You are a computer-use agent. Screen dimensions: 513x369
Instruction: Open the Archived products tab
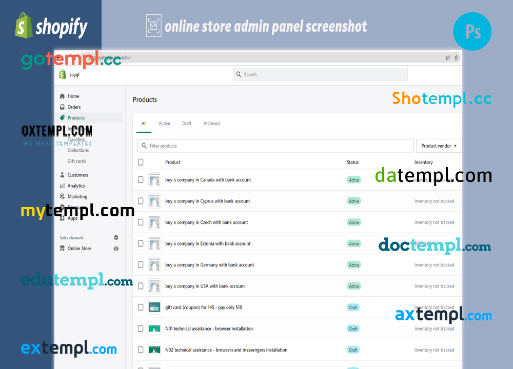click(211, 123)
